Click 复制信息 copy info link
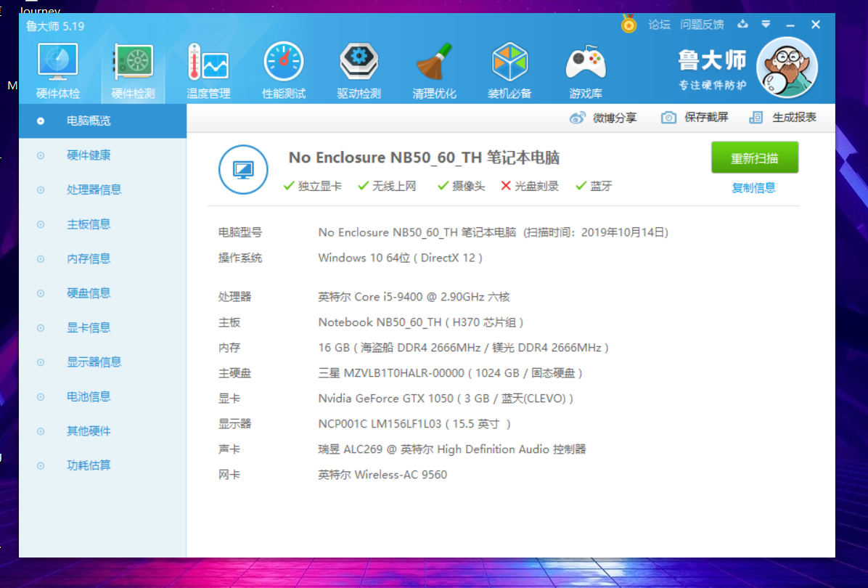The width and height of the screenshot is (868, 588). 753,188
